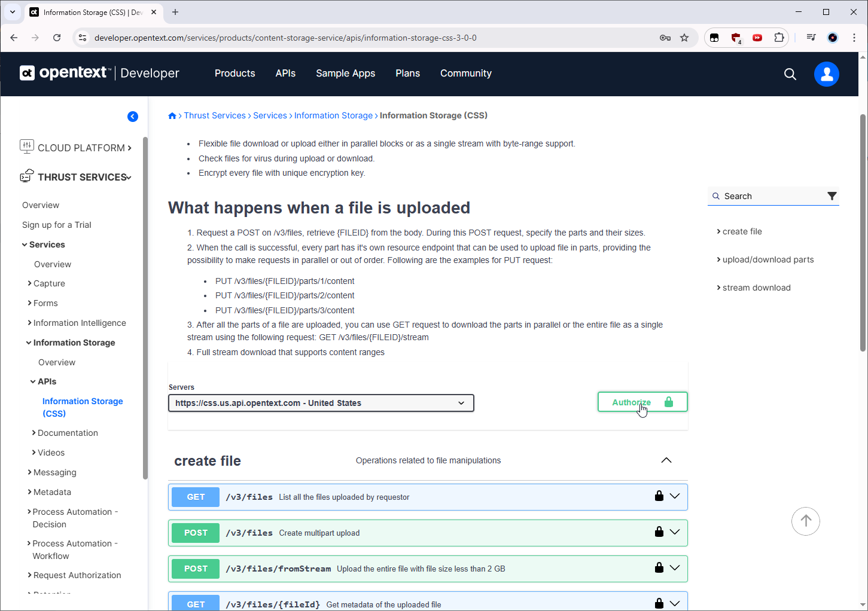Collapse the sidebar with the blue arrow
868x611 pixels.
[x=133, y=117]
